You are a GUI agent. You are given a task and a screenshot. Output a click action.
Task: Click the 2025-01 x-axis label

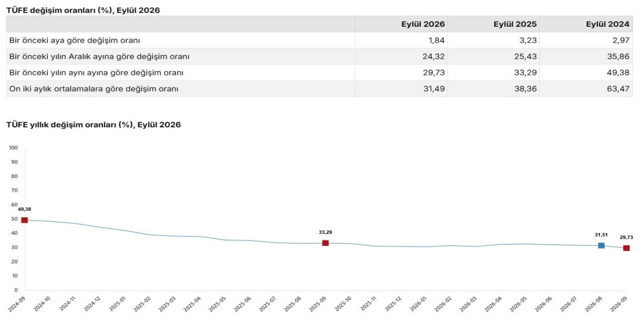click(117, 304)
